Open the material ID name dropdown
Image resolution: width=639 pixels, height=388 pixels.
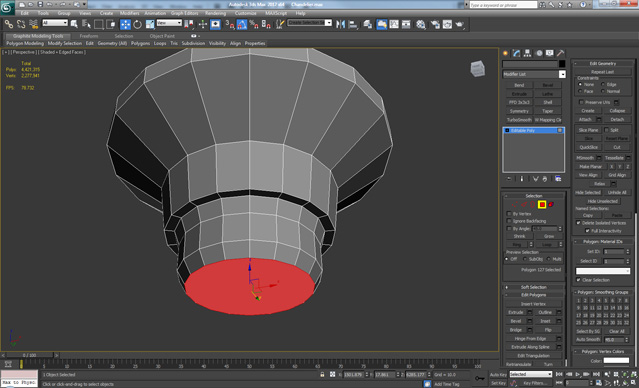click(603, 271)
